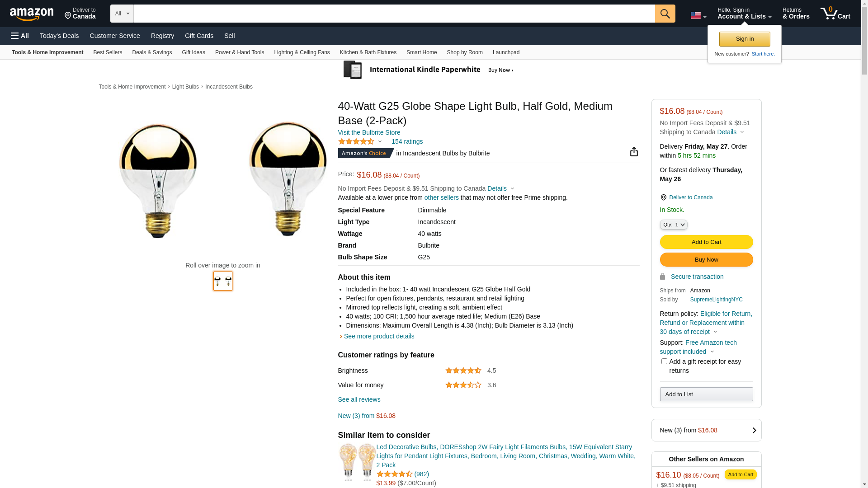Open Lighting & Ceiling Fans tab
Image resolution: width=868 pixels, height=488 pixels.
click(x=302, y=52)
